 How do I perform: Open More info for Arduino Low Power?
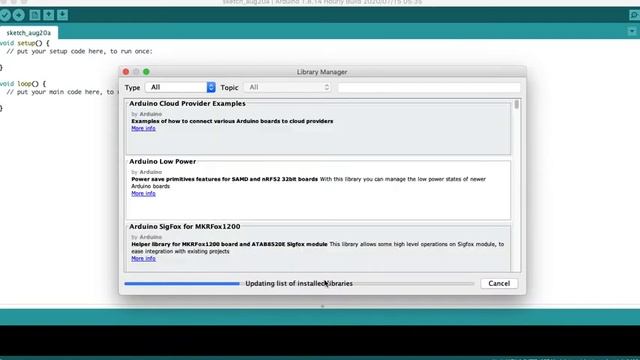[143, 193]
